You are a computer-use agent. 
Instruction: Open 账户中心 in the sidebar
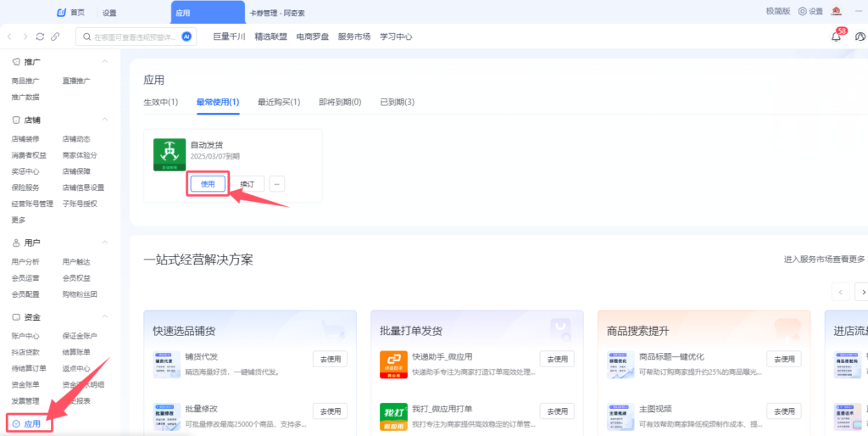25,336
